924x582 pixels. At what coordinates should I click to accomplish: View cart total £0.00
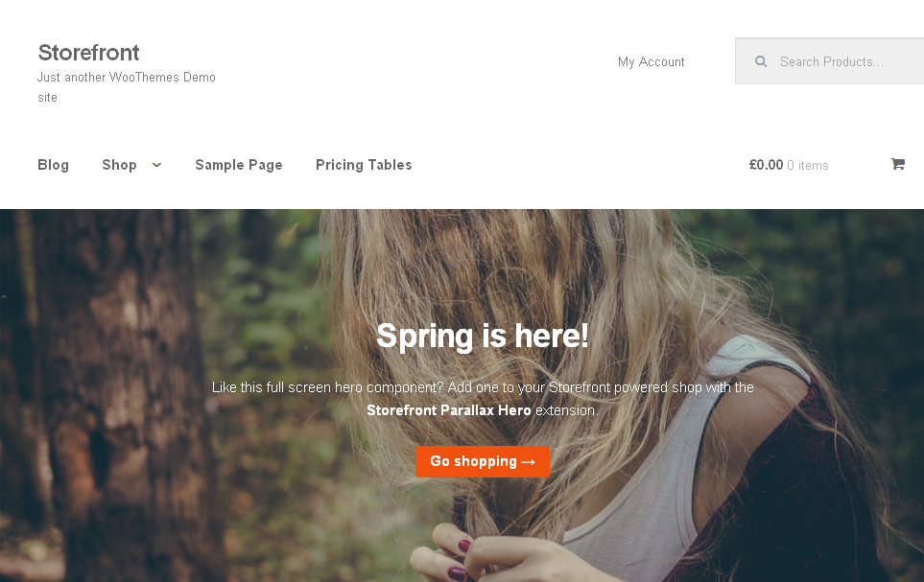(766, 165)
